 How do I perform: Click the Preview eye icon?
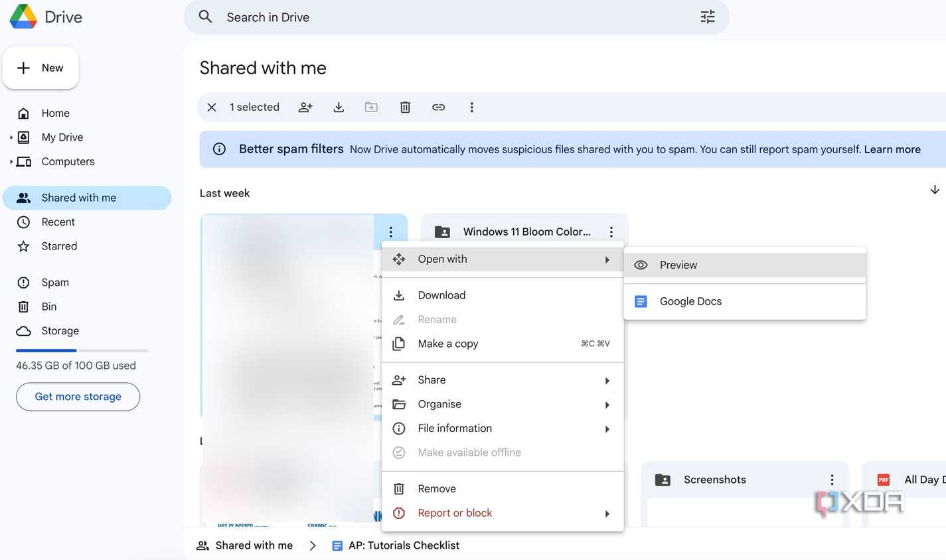pos(641,265)
